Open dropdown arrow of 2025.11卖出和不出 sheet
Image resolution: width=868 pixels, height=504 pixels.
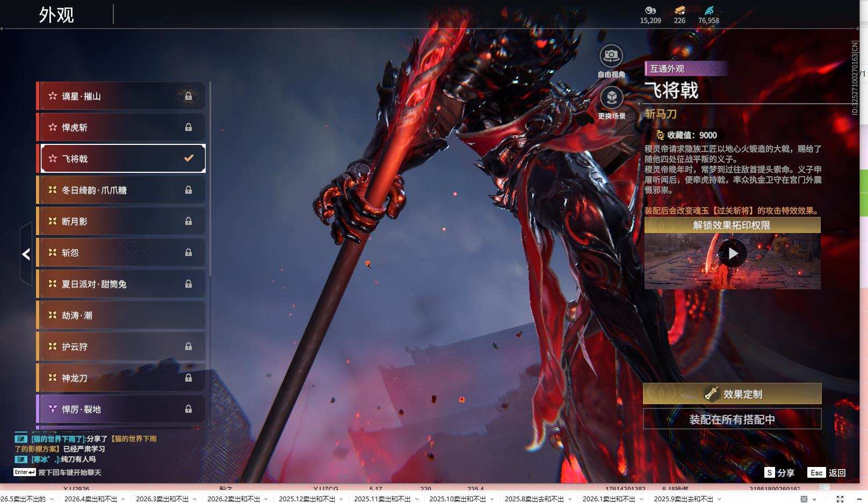(x=416, y=499)
